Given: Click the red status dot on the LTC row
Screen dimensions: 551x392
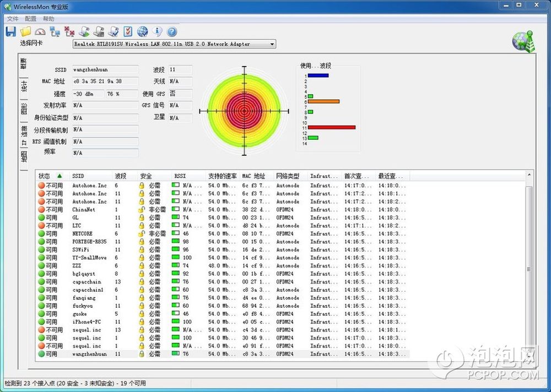Looking at the screenshot, I should [x=41, y=226].
